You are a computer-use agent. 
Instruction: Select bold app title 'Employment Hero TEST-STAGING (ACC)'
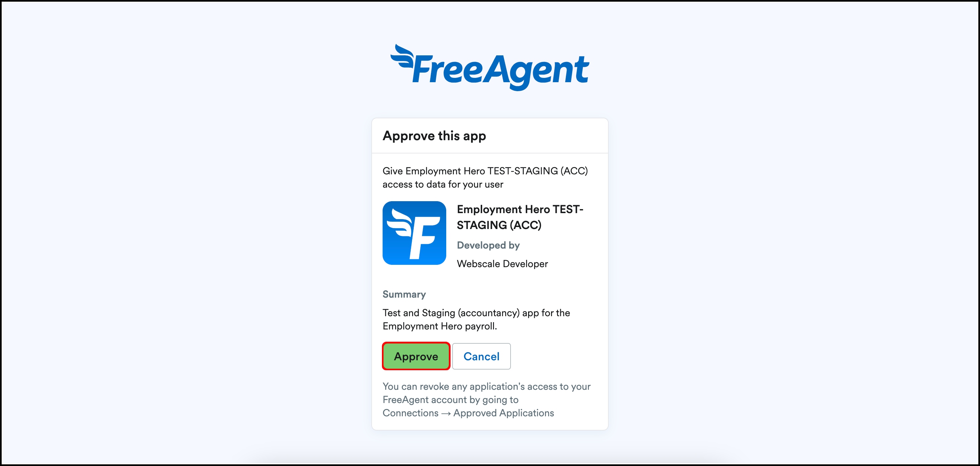click(520, 217)
